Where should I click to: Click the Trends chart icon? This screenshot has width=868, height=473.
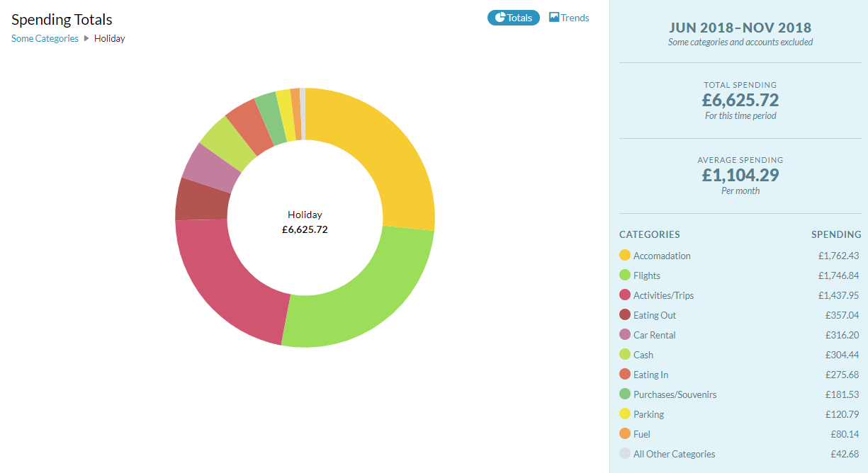coord(554,17)
